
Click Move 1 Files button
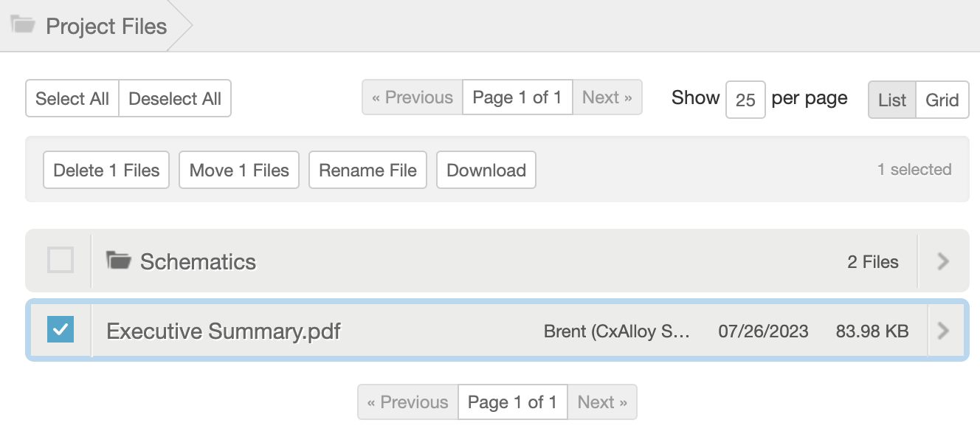pyautogui.click(x=239, y=170)
